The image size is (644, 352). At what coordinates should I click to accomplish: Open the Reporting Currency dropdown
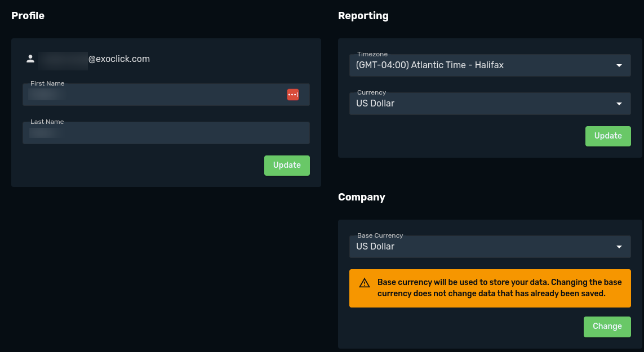479,104
